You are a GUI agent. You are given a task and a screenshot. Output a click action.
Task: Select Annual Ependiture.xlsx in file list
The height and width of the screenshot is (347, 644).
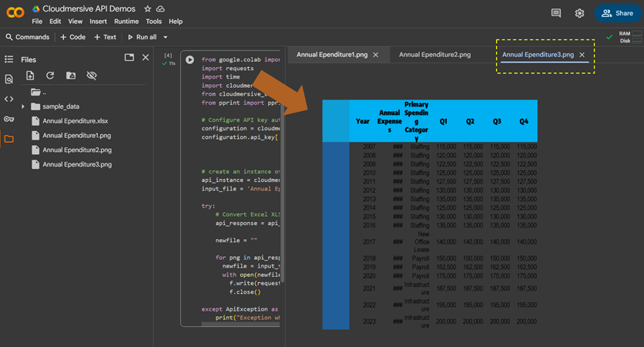[x=75, y=121]
